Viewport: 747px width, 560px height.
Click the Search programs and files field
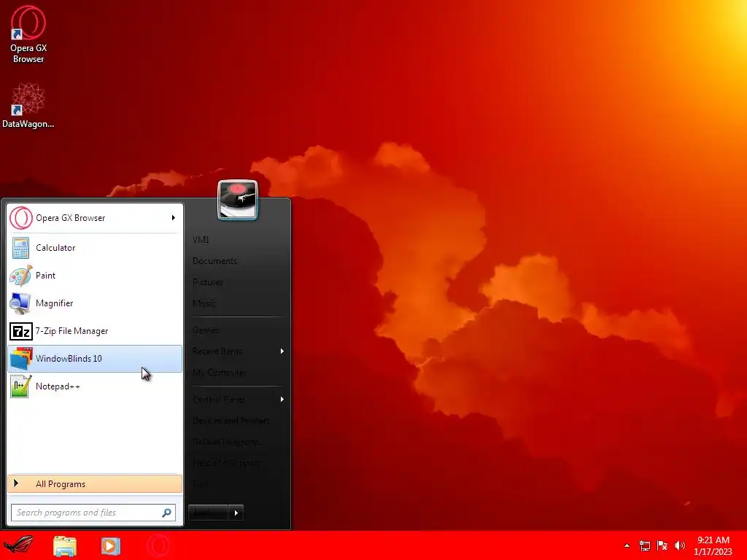pos(93,513)
